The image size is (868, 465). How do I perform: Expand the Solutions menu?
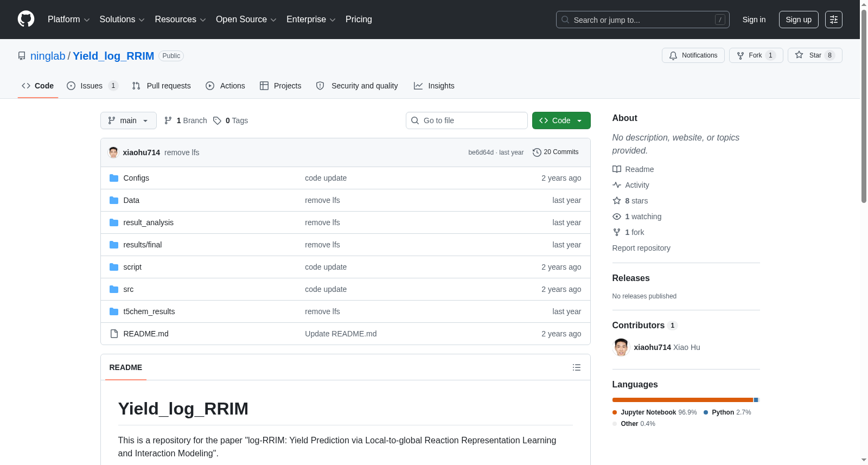(122, 20)
